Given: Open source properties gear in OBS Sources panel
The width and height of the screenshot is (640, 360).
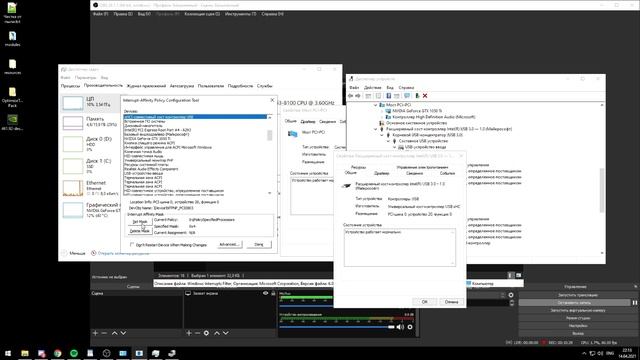Looking at the screenshot, I should [x=206, y=333].
